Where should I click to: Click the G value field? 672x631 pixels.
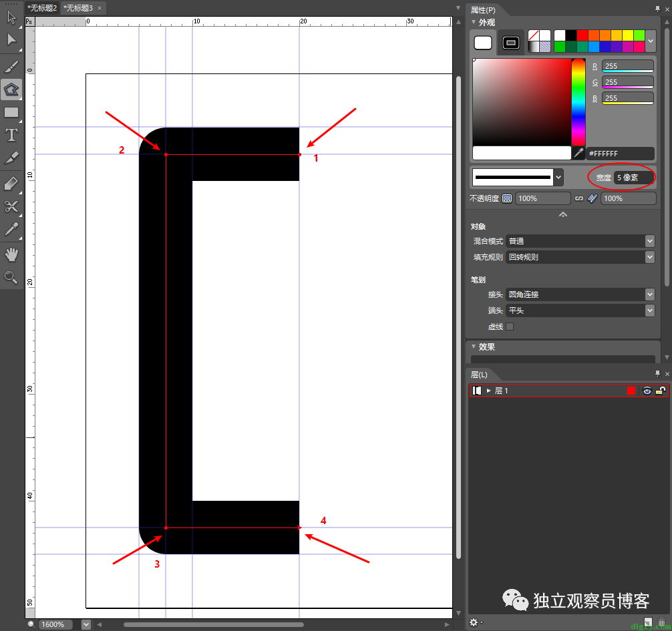tap(627, 82)
